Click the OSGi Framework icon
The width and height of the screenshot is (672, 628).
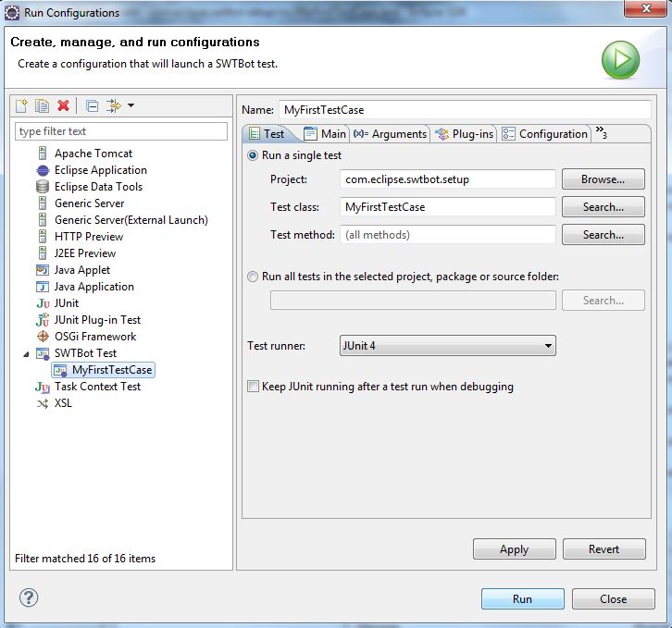[43, 337]
